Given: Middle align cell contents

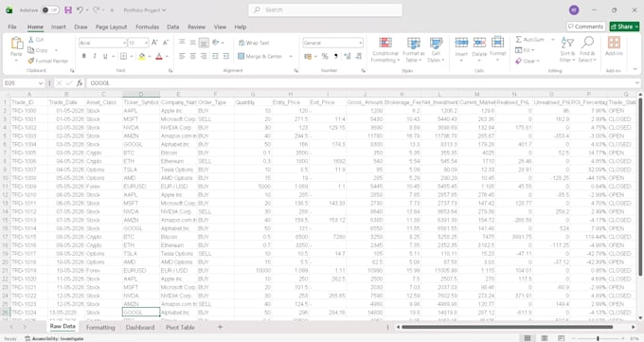Looking at the screenshot, I should tap(192, 43).
